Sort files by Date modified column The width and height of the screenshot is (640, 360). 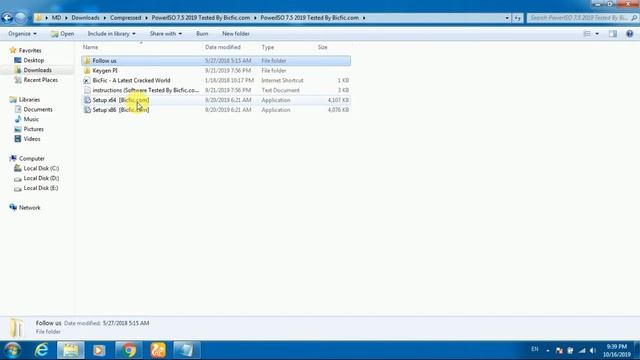223,47
